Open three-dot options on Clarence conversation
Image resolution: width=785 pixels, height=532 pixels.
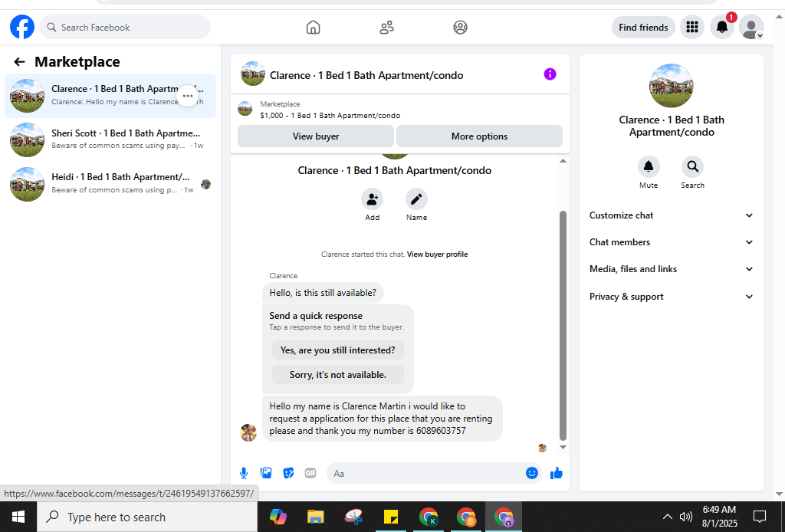tap(188, 96)
